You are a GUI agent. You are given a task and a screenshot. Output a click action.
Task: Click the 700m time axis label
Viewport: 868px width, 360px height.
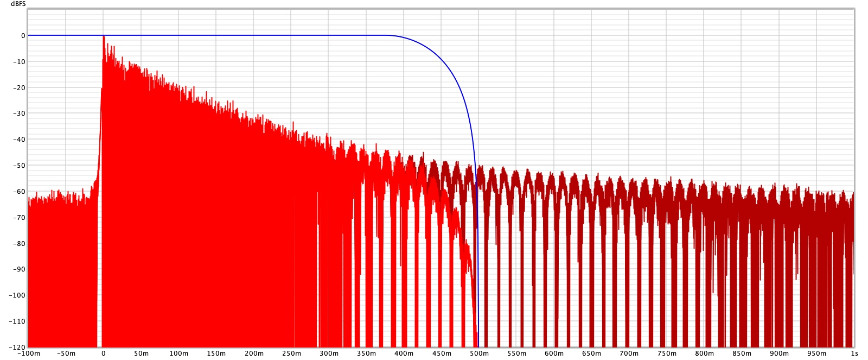click(629, 353)
